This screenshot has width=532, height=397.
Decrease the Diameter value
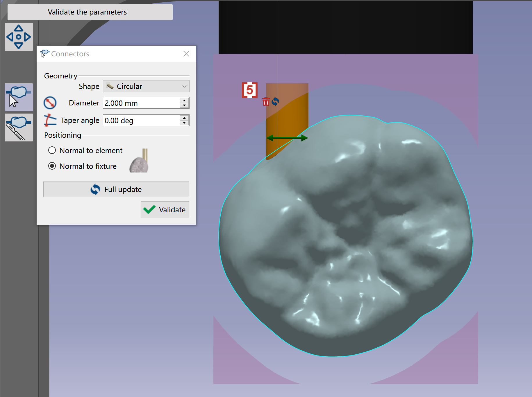184,105
